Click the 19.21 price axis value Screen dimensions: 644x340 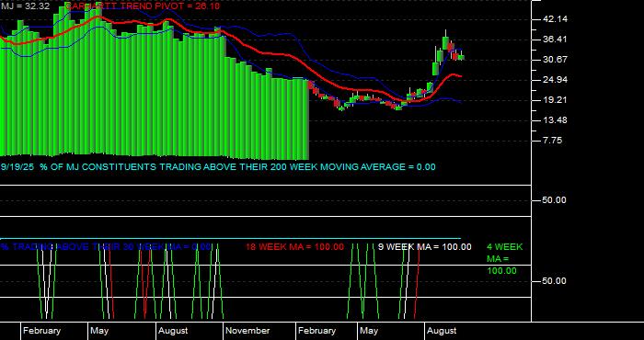[555, 99]
